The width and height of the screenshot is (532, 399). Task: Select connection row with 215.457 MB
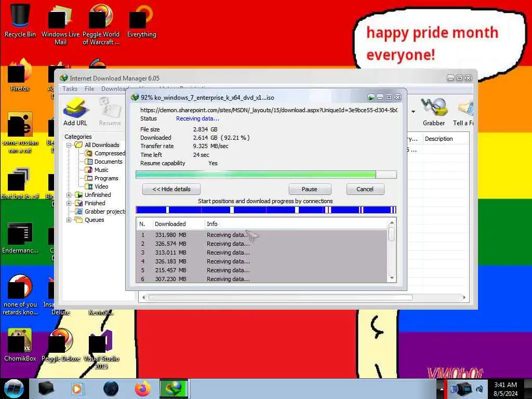tap(262, 270)
